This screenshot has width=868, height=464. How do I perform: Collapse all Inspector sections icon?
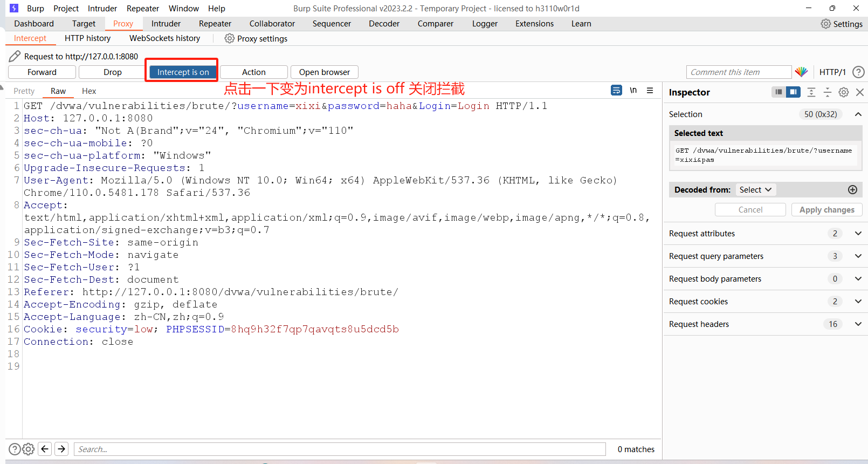[828, 92]
